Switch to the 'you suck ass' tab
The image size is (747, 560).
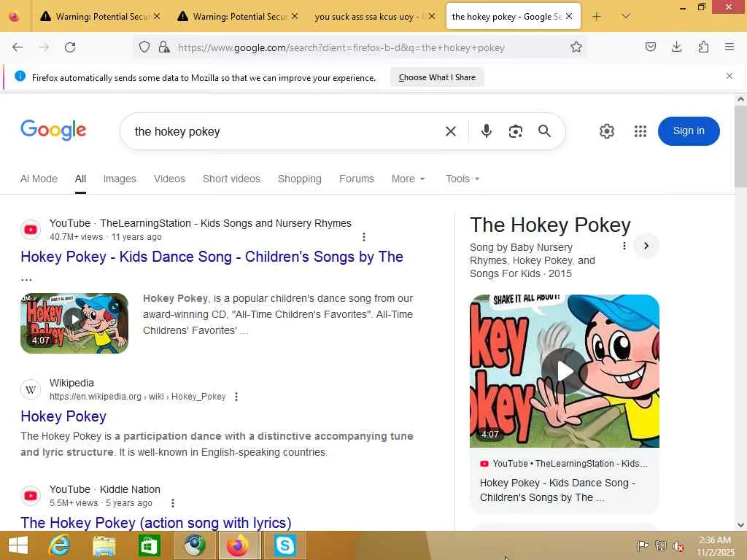(374, 17)
